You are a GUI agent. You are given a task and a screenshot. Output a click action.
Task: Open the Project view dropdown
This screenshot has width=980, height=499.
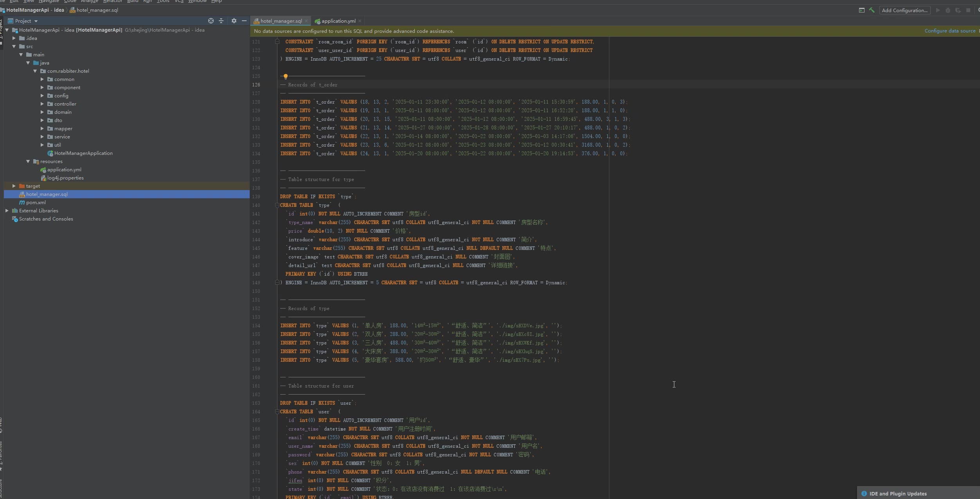(36, 21)
